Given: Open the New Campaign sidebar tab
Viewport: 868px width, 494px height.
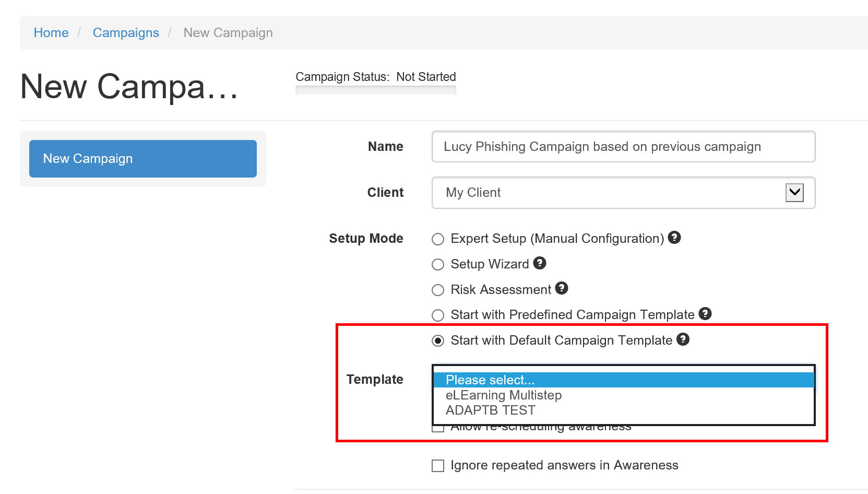Looking at the screenshot, I should click(x=143, y=159).
